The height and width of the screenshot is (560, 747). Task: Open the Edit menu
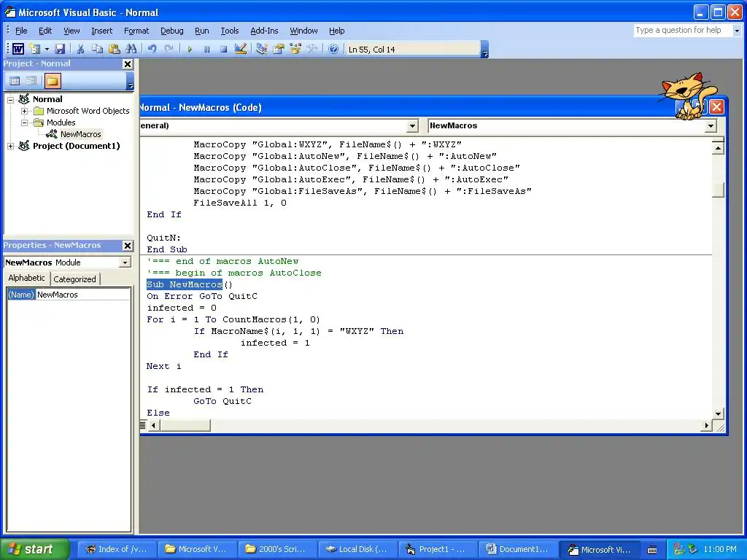[x=45, y=31]
